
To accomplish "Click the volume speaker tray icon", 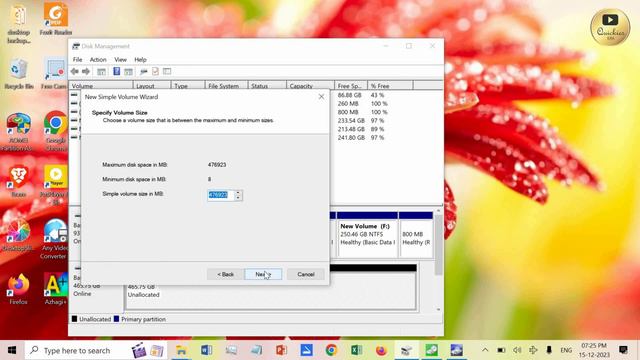I will pyautogui.click(x=517, y=350).
